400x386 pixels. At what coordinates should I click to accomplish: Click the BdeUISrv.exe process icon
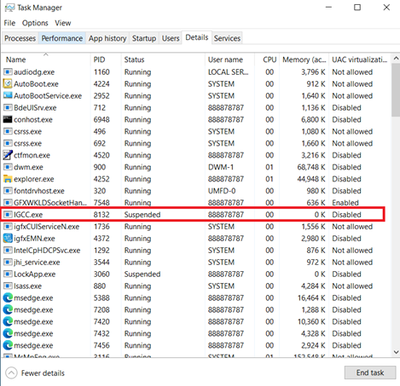(x=8, y=108)
